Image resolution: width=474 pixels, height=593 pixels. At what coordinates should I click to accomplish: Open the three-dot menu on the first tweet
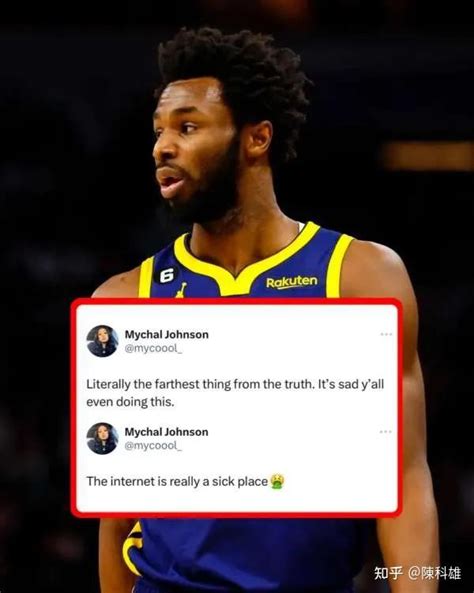[x=386, y=334]
